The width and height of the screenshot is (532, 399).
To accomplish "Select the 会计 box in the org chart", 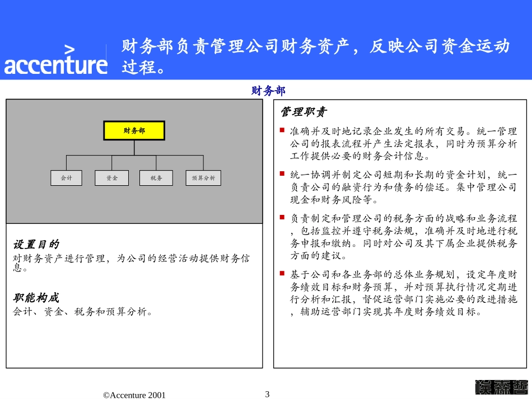I will (x=66, y=178).
